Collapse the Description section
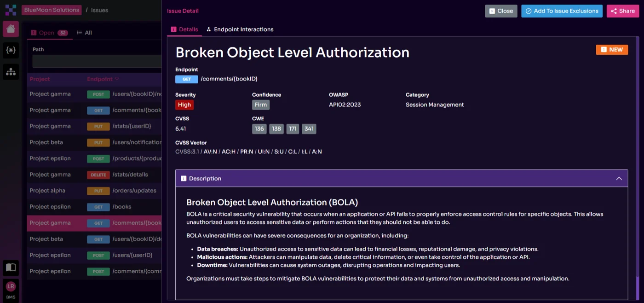 tap(619, 178)
